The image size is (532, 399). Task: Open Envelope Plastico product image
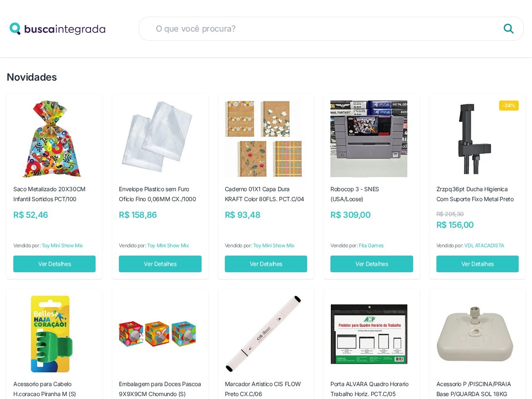point(157,139)
